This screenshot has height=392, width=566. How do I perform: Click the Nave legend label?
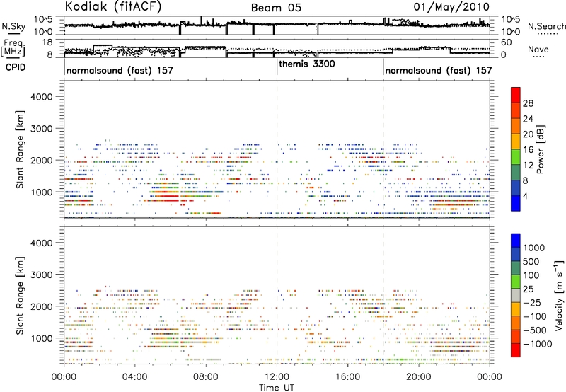538,50
